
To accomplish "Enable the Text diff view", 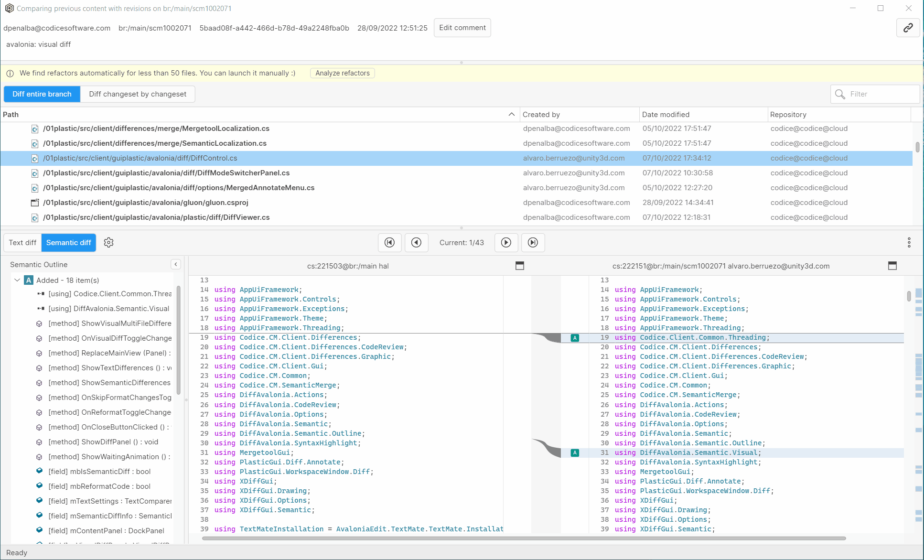I will pyautogui.click(x=22, y=242).
